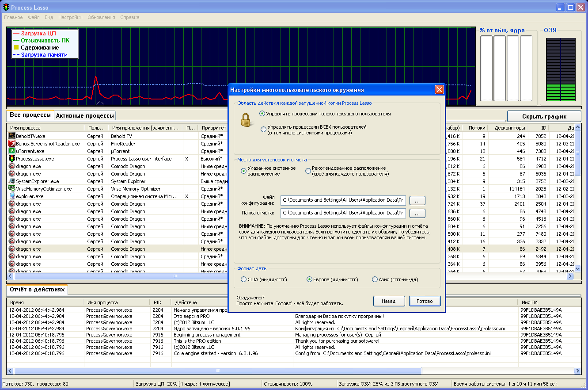Click log entry 'Beginning process management'
Screen dimensions: 588x390
[207, 335]
